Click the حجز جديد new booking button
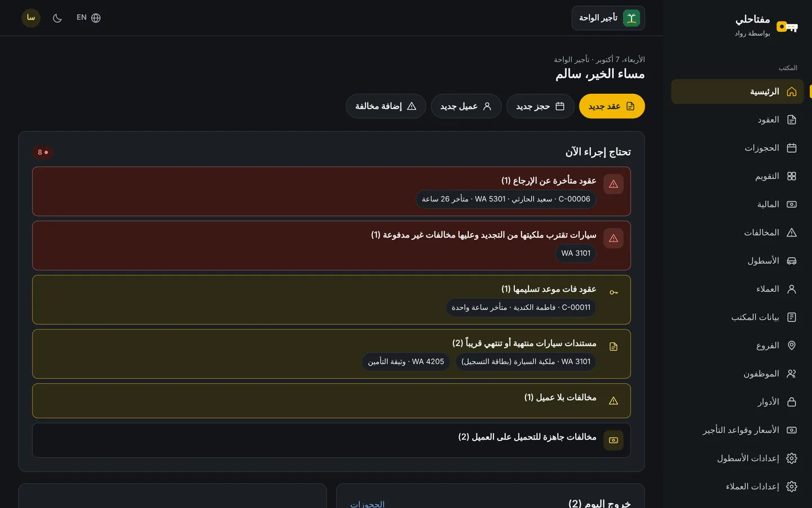The image size is (812, 508). [540, 106]
